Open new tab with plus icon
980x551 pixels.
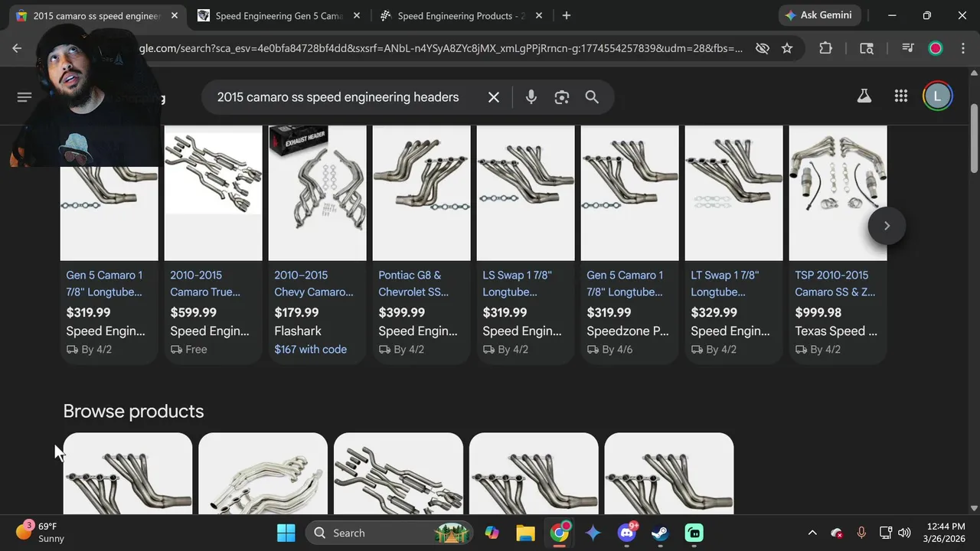click(x=566, y=15)
